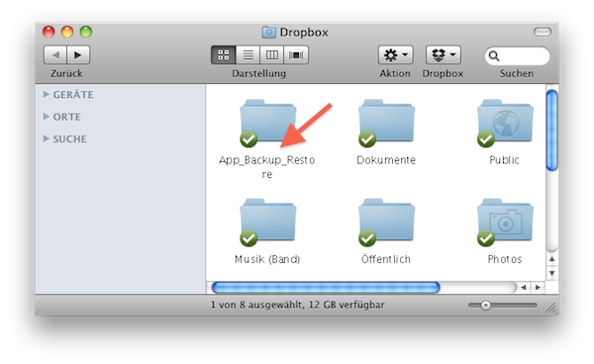Switch to icon view

click(x=223, y=55)
